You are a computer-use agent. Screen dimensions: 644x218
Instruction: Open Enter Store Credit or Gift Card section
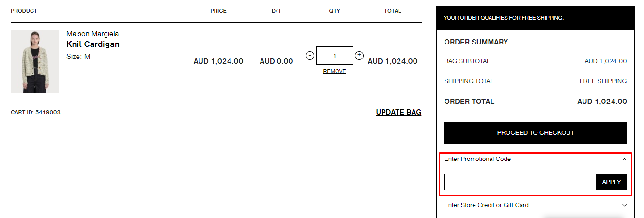[486, 205]
